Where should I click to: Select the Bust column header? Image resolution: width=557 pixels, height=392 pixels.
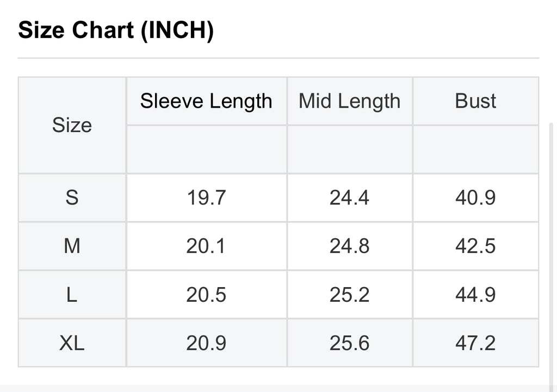click(x=475, y=101)
